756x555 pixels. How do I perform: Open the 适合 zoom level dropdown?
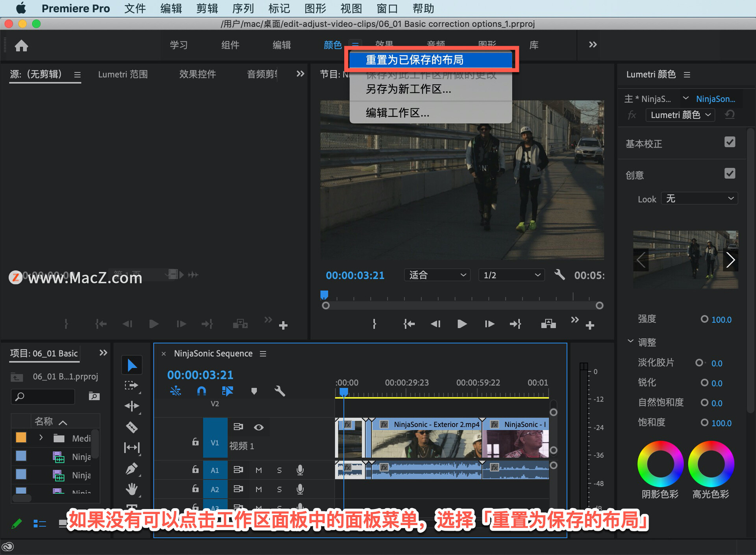coord(437,275)
